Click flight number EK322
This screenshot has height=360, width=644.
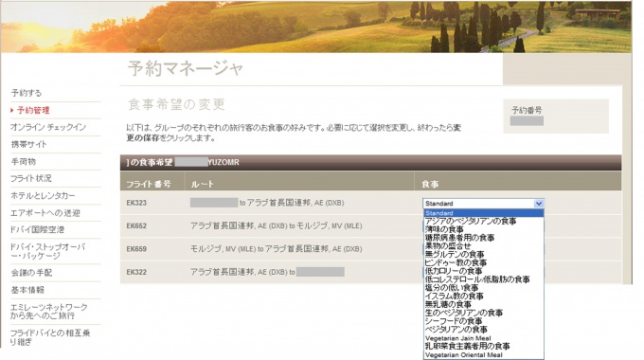point(136,272)
